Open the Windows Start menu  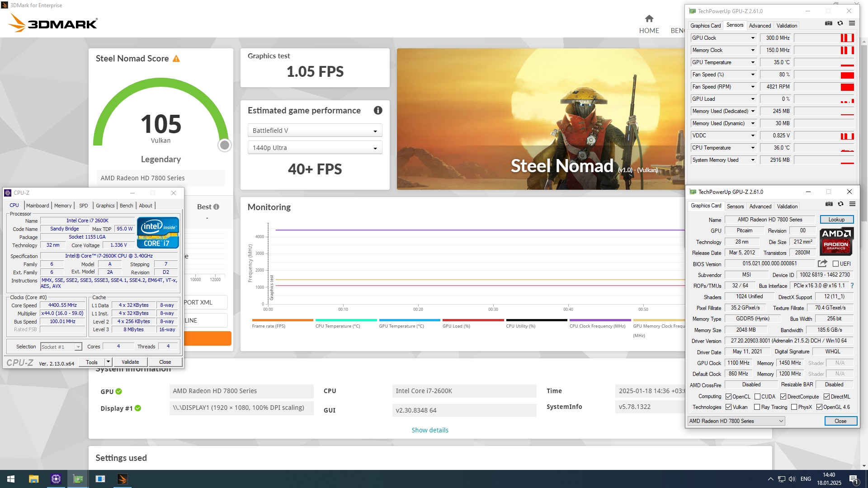click(11, 479)
